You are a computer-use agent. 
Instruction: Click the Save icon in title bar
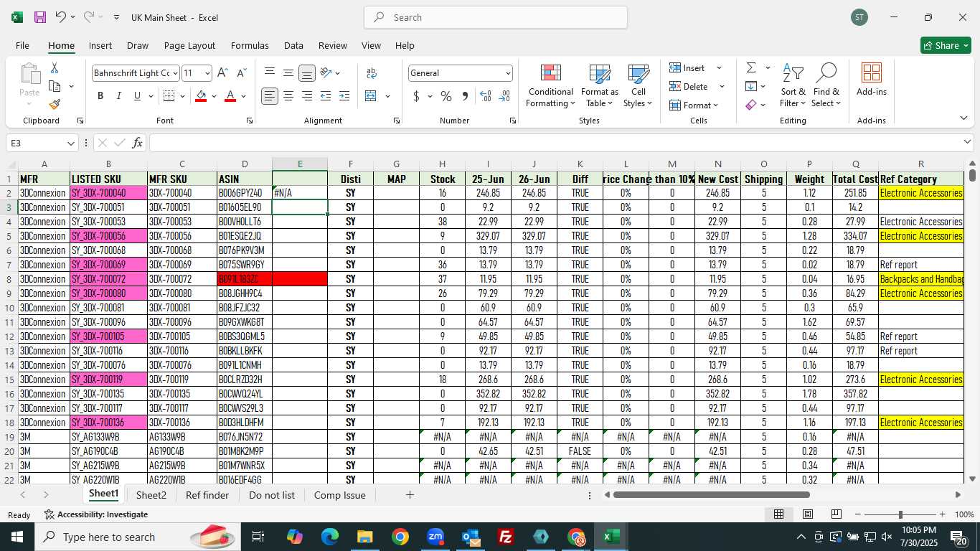[40, 17]
